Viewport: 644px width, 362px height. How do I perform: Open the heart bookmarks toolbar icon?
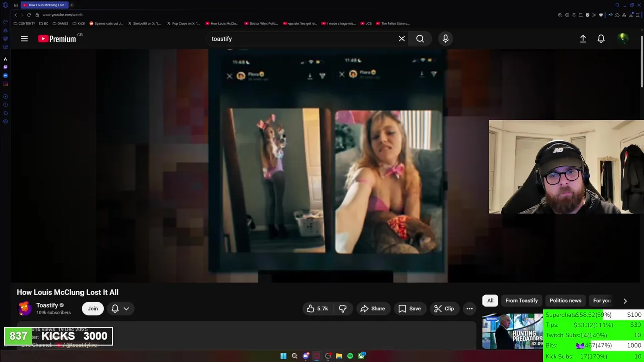601,15
